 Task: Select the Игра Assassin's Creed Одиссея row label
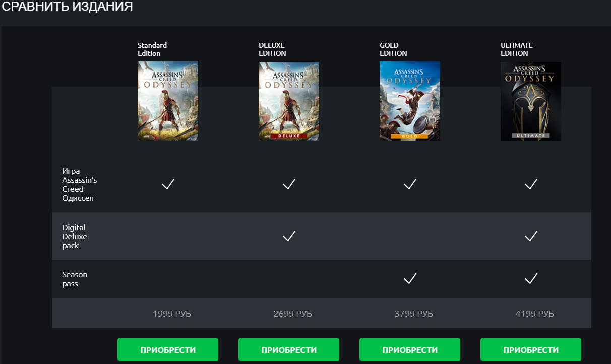[x=80, y=185]
